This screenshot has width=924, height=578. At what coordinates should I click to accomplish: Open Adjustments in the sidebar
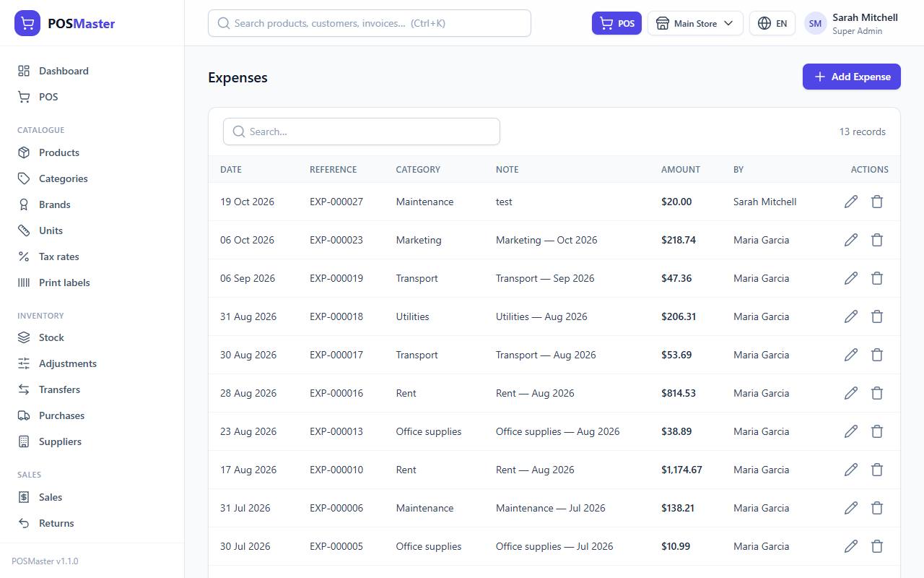(x=92, y=363)
